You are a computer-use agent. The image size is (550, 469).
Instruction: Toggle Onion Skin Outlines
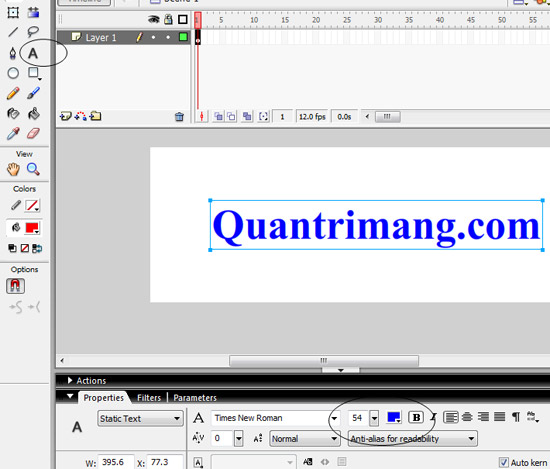pyautogui.click(x=232, y=116)
